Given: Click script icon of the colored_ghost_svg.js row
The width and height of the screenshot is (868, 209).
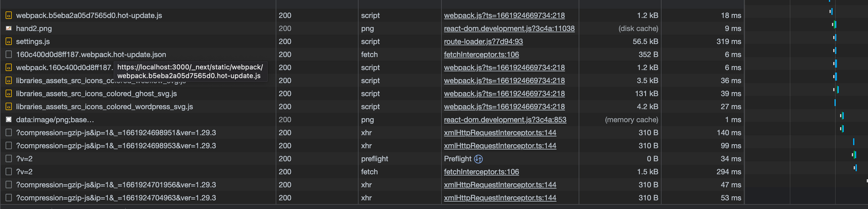Looking at the screenshot, I should [8, 94].
